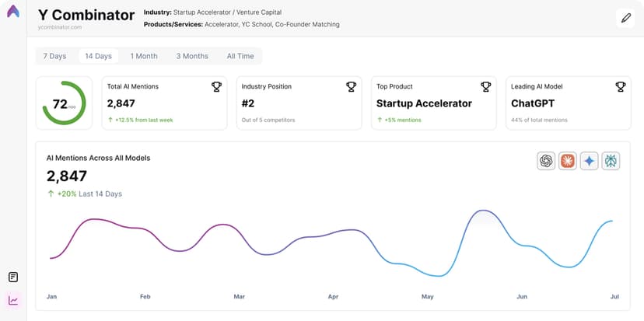Viewport: 644px width, 321px height.
Task: Click the 72 score progress ring
Action: point(64,103)
